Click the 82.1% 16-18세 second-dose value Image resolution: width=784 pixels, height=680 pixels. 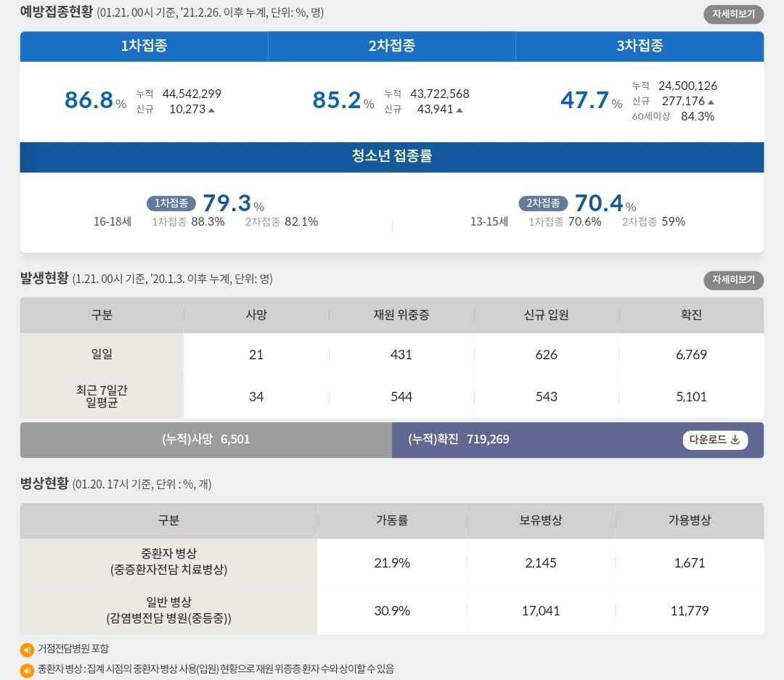pos(301,221)
